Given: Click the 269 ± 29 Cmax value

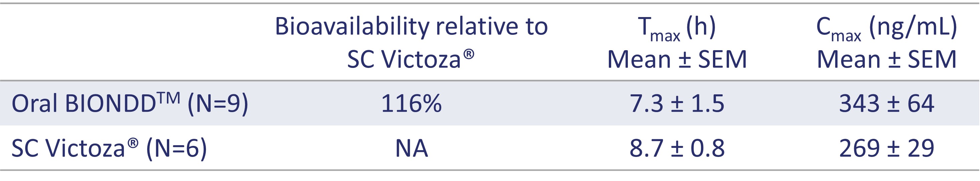Looking at the screenshot, I should tap(887, 148).
